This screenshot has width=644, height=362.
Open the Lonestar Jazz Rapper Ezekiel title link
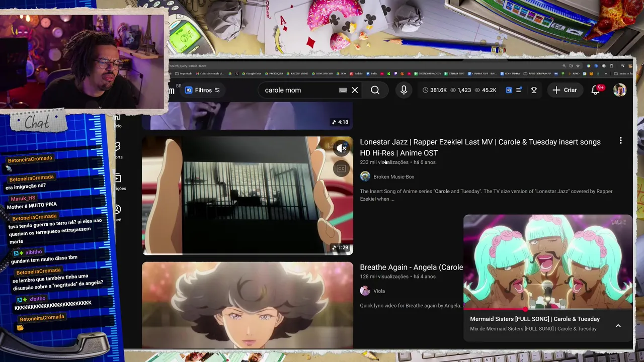480,147
